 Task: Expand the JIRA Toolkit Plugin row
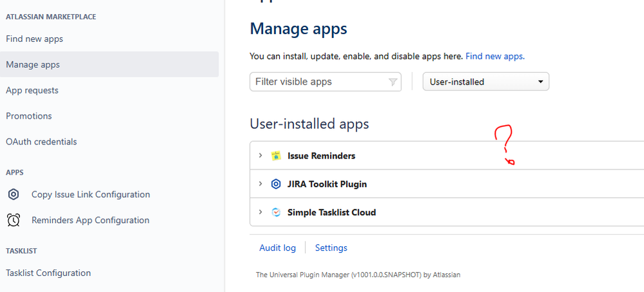point(260,184)
